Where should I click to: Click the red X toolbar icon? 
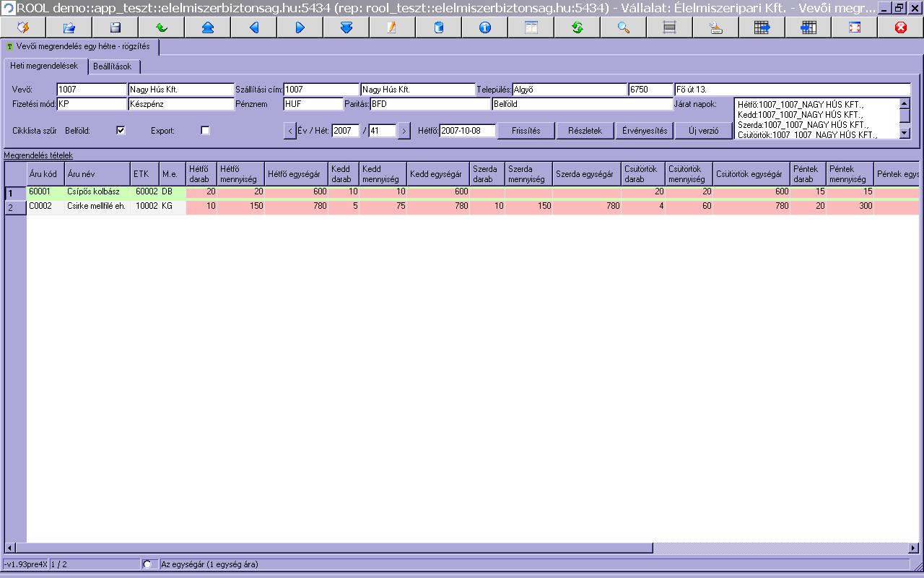901,27
